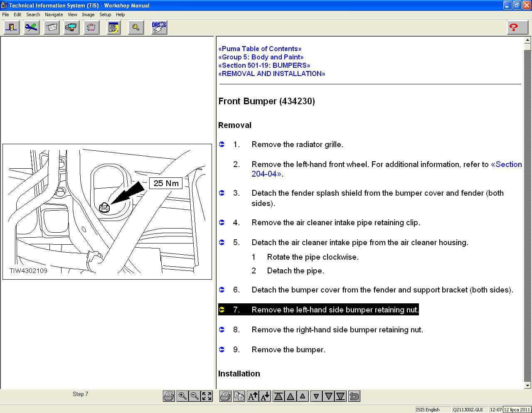Open the wrench and screwdriver tools icon
This screenshot has width=532, height=413.
(x=32, y=27)
